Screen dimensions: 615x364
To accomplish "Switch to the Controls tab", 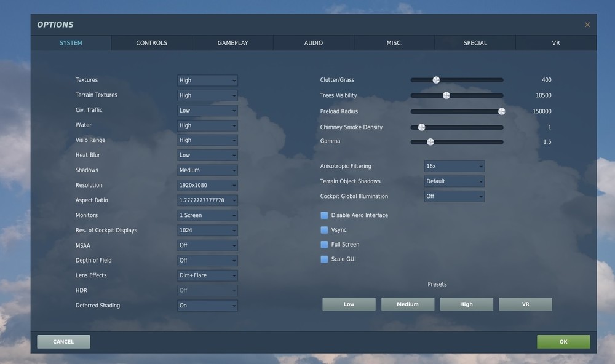I will click(x=151, y=43).
